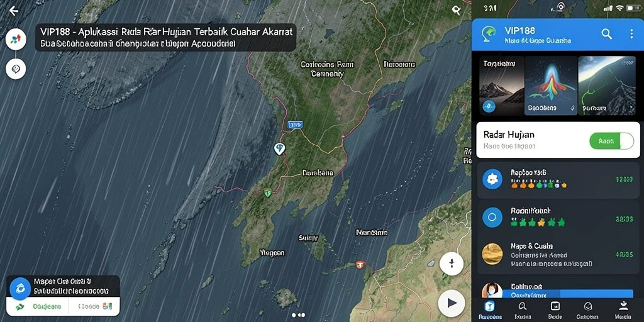Click the Yiegean map label
644x322 pixels.
272,253
